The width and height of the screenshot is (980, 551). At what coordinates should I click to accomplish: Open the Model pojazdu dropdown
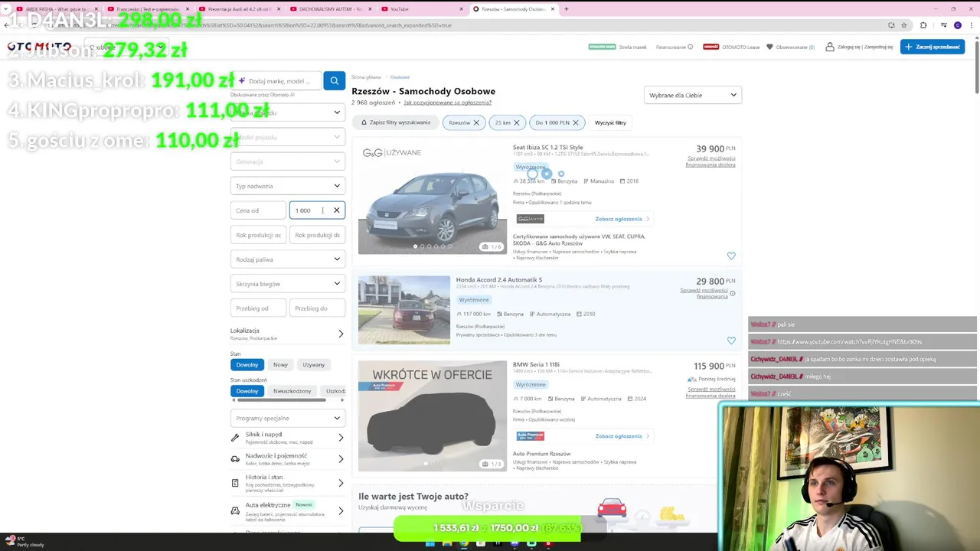[x=288, y=137]
